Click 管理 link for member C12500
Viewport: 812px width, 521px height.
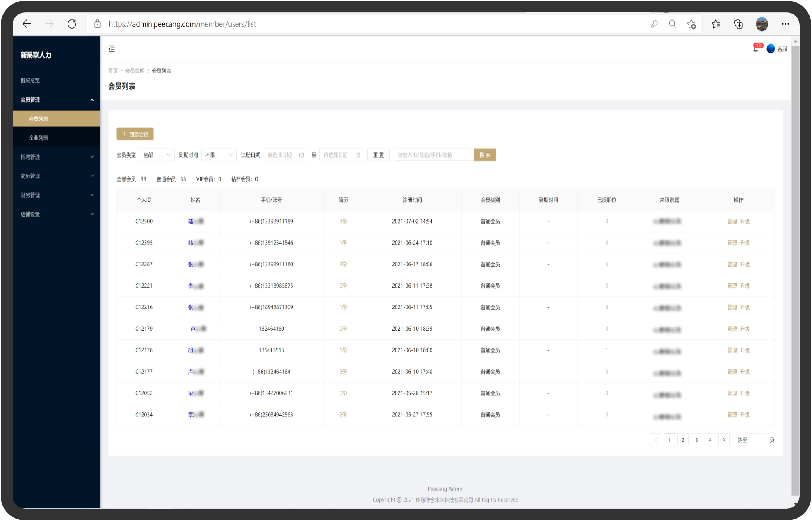pyautogui.click(x=732, y=221)
